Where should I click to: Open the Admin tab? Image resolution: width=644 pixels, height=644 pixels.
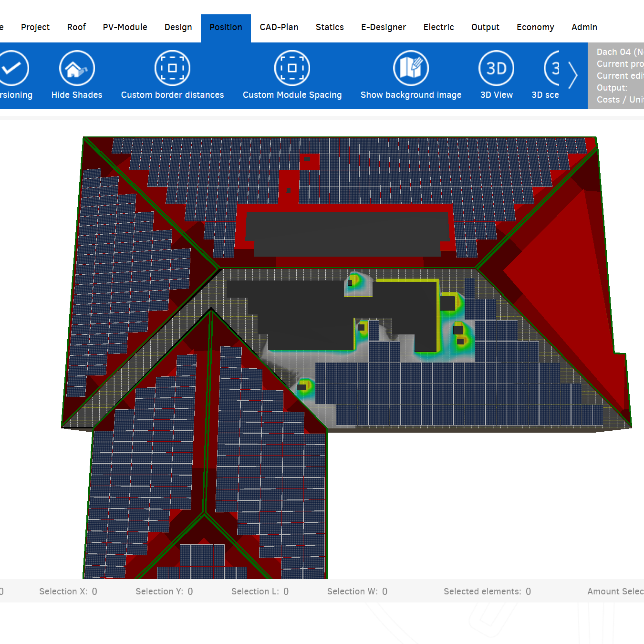[584, 27]
